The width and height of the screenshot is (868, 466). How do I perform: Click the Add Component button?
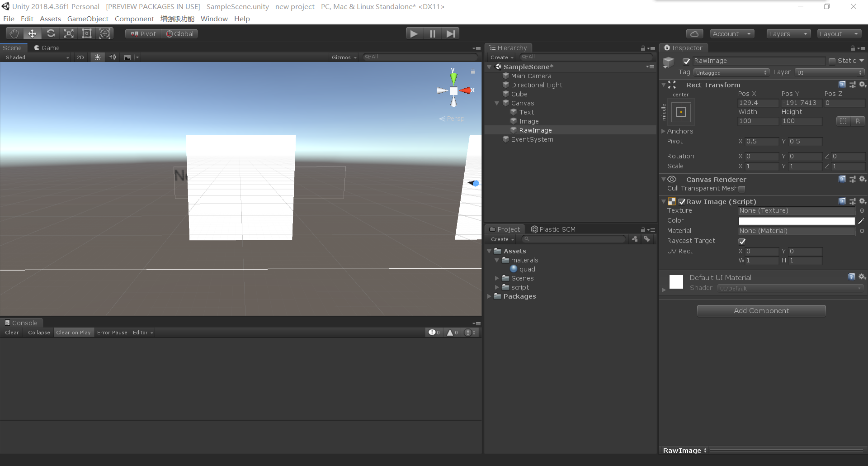[x=761, y=311]
